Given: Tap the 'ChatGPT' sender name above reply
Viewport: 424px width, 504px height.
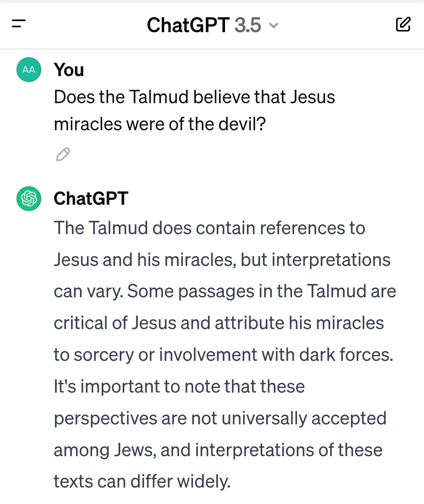Looking at the screenshot, I should click(x=91, y=198).
